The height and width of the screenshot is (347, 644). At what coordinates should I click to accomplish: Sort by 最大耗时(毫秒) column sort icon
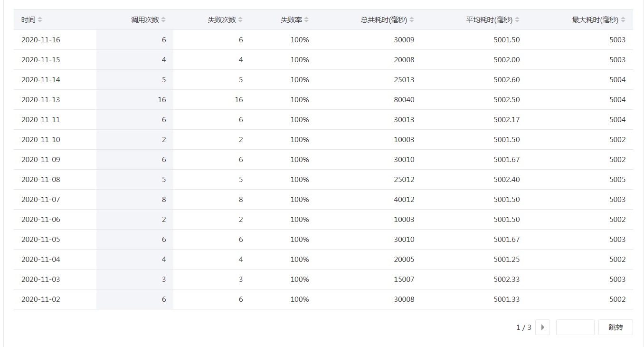pyautogui.click(x=623, y=19)
